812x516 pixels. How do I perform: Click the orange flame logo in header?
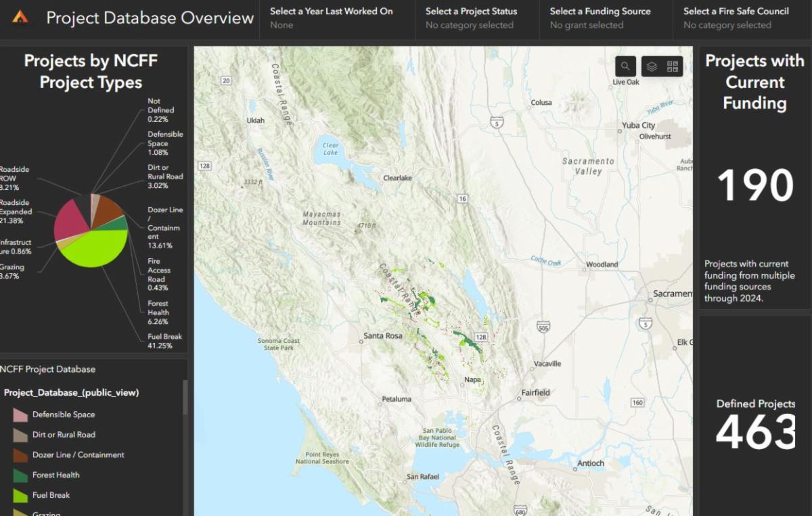21,17
